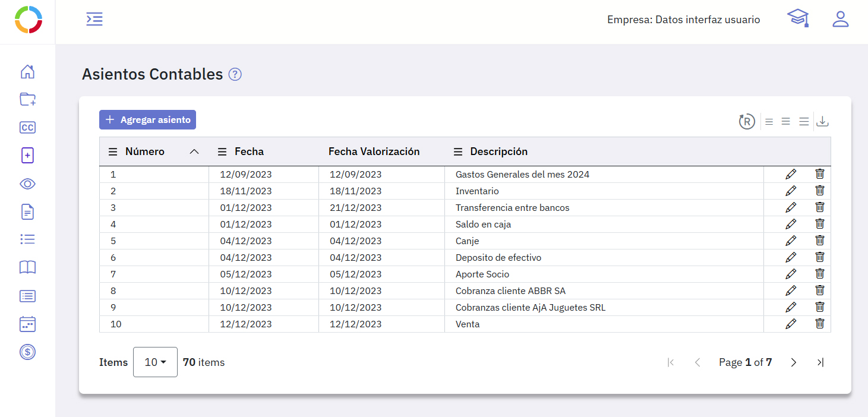The height and width of the screenshot is (417, 868).
Task: Sort by the Fecha column header
Action: point(249,151)
